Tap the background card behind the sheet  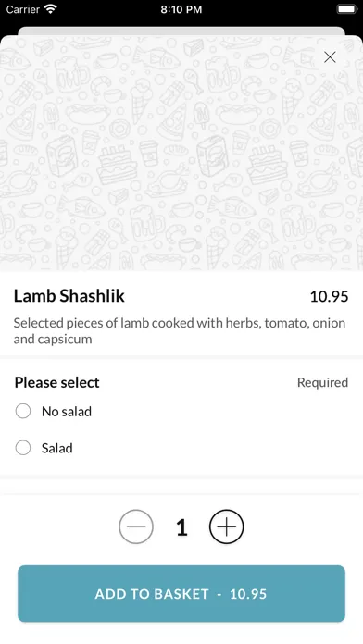(181, 31)
